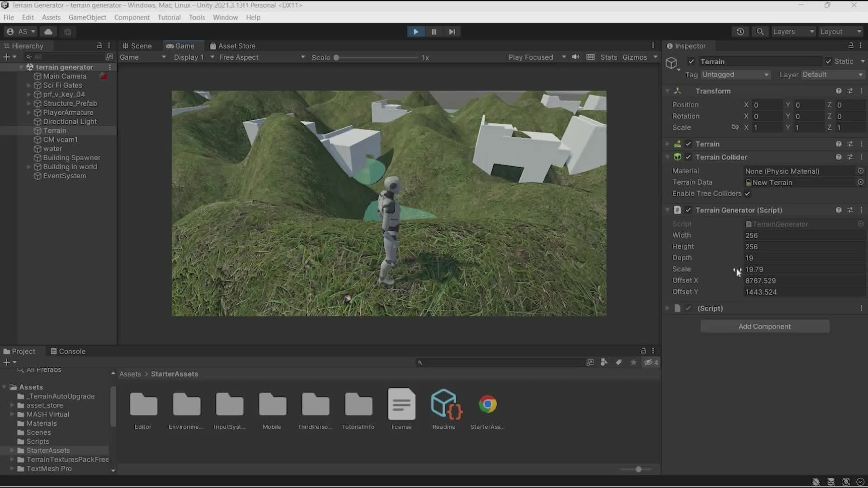
Task: Mute audio in the Game view
Action: (575, 57)
